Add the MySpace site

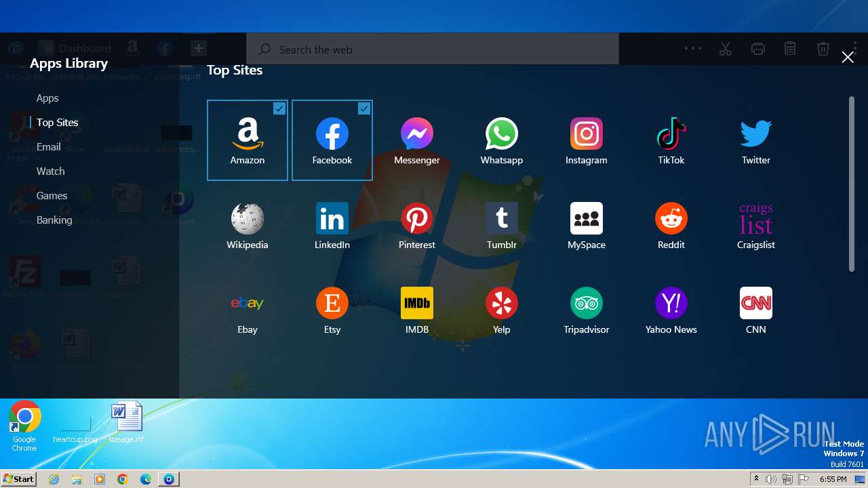pos(587,225)
